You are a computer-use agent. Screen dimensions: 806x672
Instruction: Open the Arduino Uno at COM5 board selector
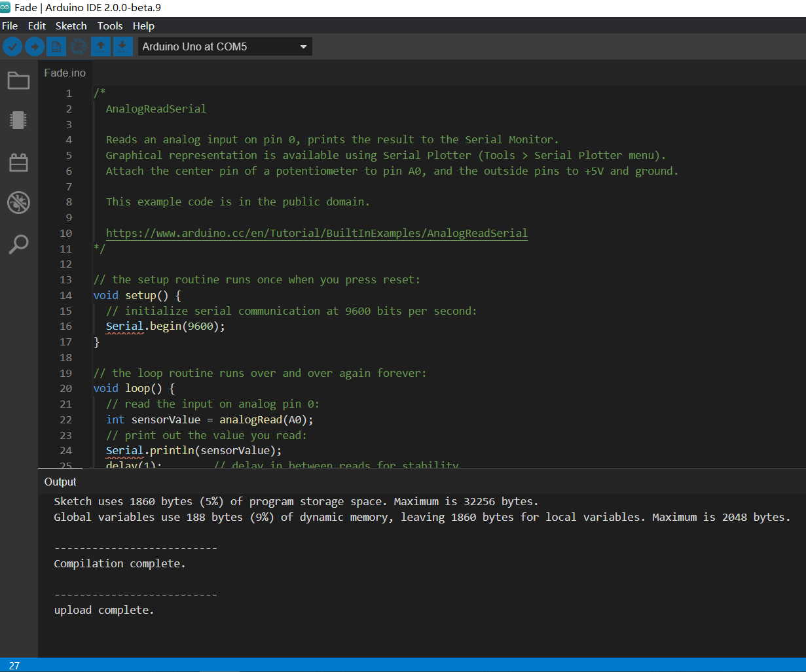coord(225,46)
